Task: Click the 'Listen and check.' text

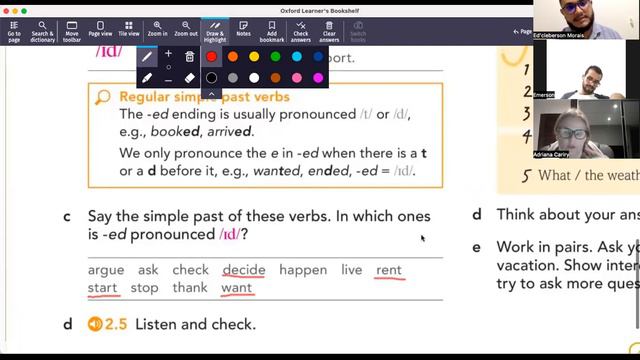Action: click(196, 324)
